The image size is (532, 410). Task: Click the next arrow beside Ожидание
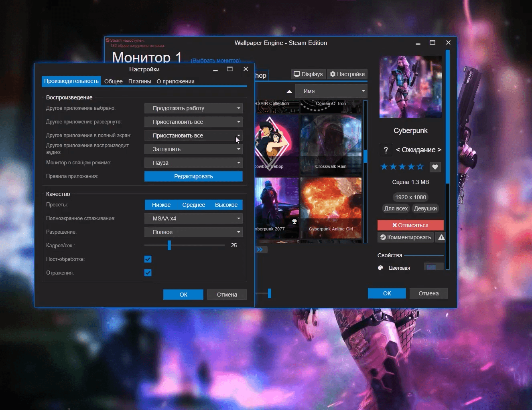(x=439, y=150)
